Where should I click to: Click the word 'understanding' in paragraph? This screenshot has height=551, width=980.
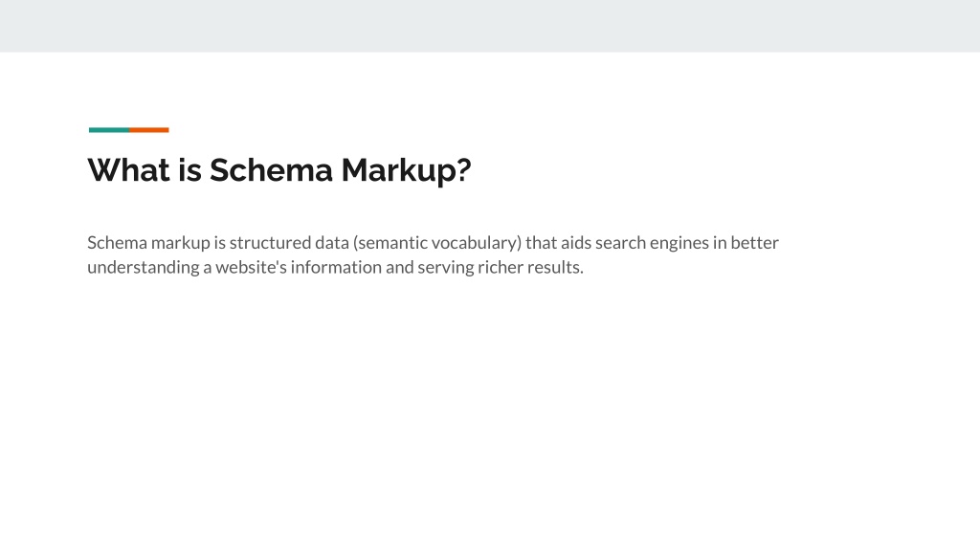(144, 268)
